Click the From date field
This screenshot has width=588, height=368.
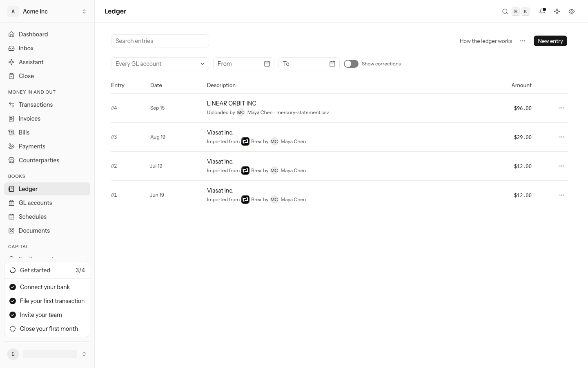[244, 64]
